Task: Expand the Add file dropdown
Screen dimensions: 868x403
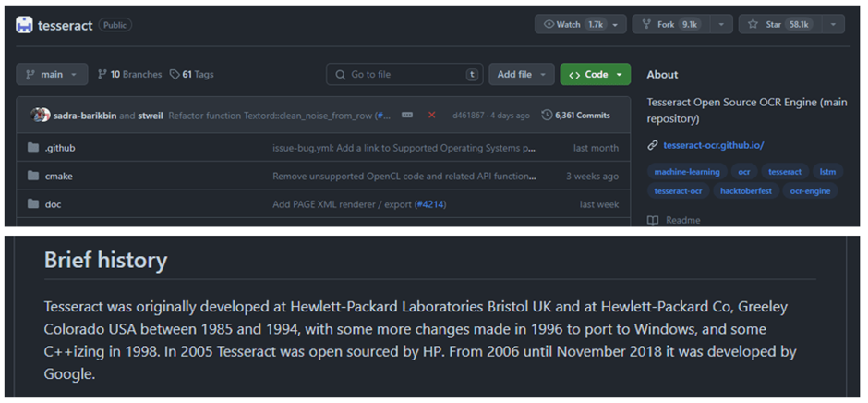Action: coord(522,74)
